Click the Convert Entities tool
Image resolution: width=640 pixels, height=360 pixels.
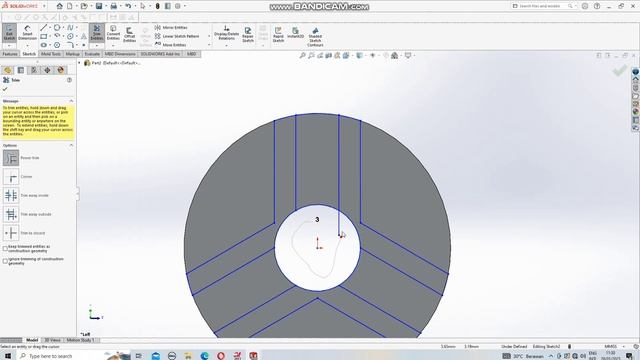[113, 33]
